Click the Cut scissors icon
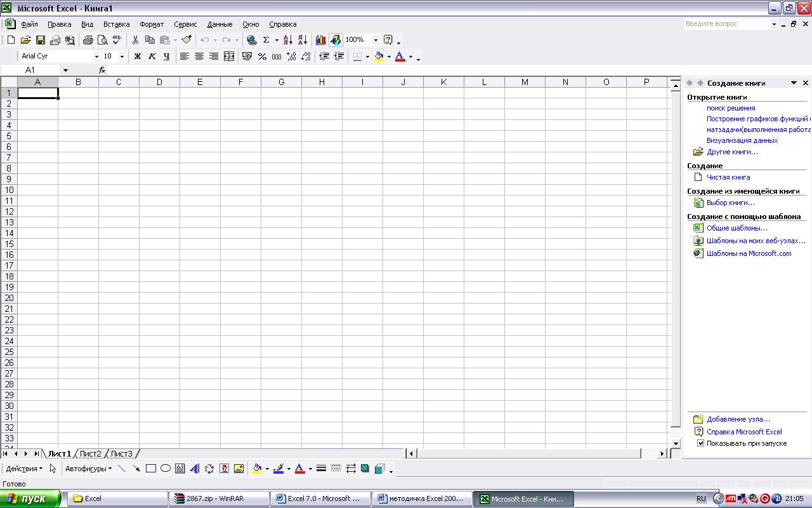The width and height of the screenshot is (812, 508). point(135,40)
